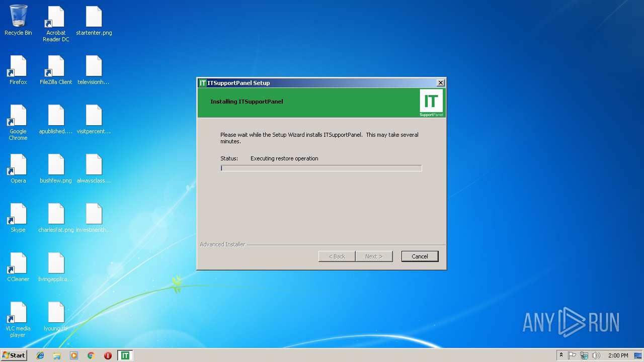The image size is (644, 362).
Task: Select the FileZilla Client shortcut
Action: pos(56,70)
